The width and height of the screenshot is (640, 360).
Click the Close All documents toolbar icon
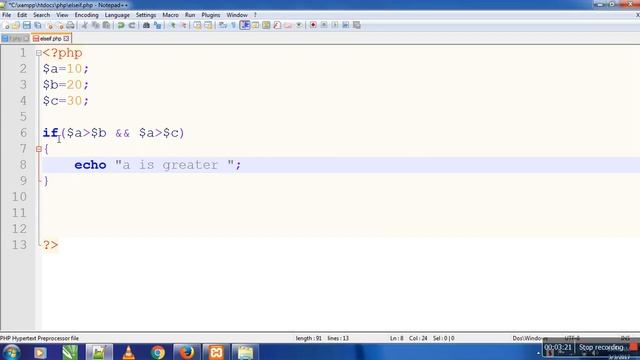click(x=60, y=25)
